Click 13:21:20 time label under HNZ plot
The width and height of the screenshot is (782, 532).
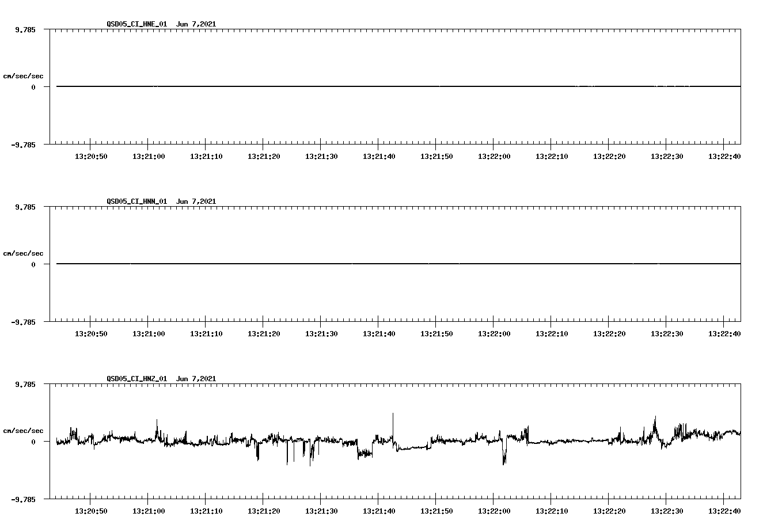pos(264,511)
